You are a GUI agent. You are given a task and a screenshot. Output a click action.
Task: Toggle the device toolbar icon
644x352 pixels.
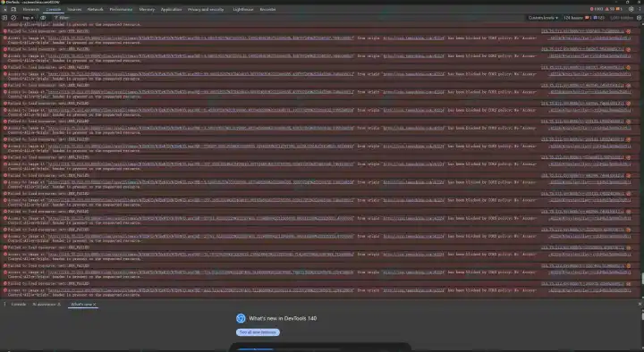(13, 9)
